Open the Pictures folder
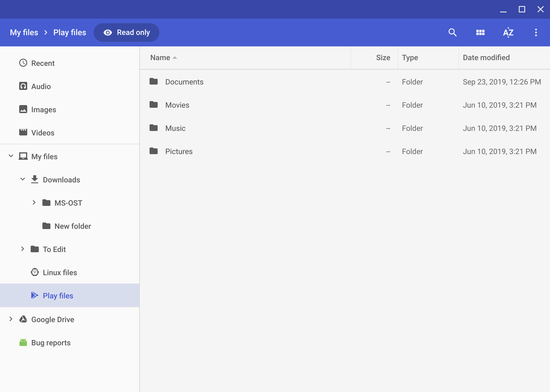The height and width of the screenshot is (392, 550). pos(179,151)
